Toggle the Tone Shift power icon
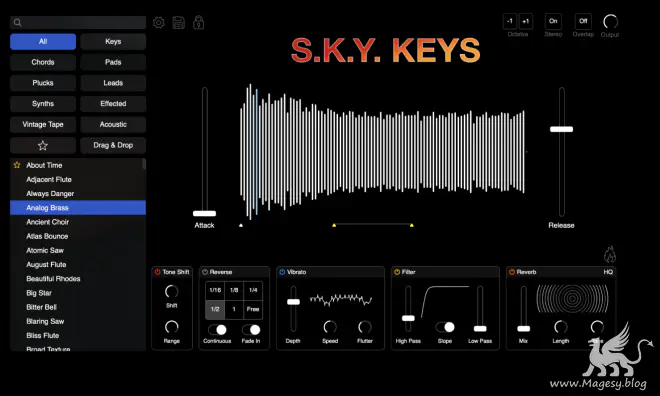Viewport: 660px width, 396px height. coord(157,272)
